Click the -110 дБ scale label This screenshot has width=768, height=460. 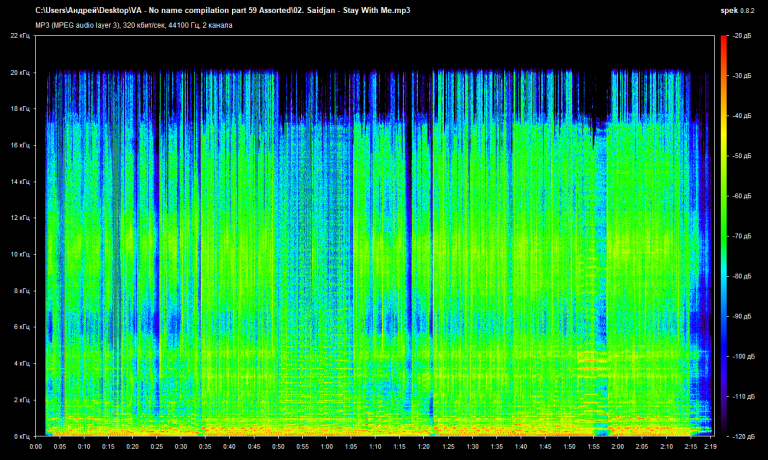coord(744,397)
